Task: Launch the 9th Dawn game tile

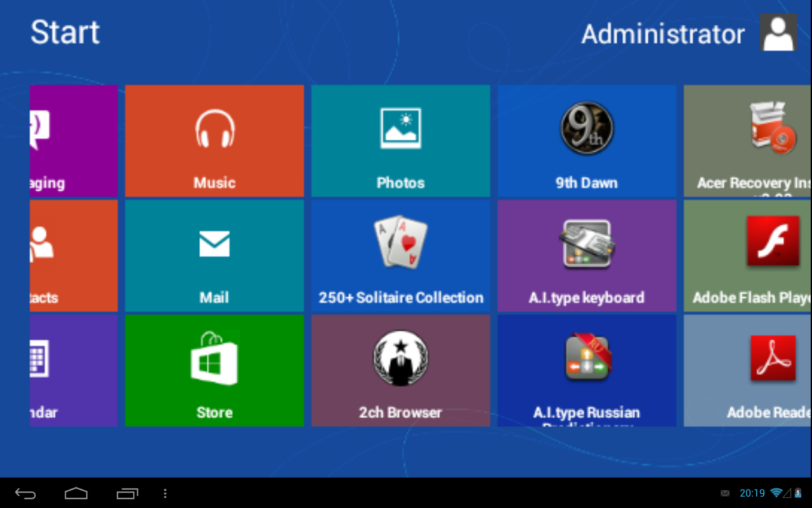Action: (587, 141)
